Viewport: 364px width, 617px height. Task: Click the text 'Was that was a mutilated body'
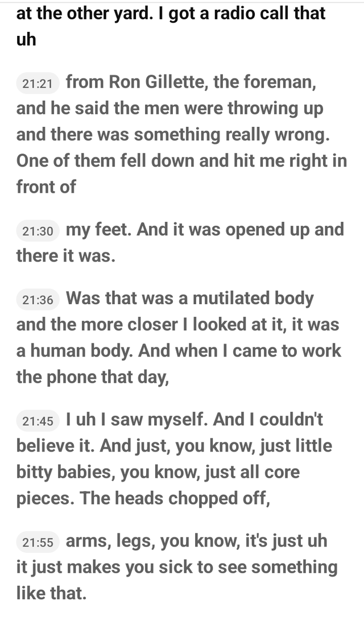[190, 298]
